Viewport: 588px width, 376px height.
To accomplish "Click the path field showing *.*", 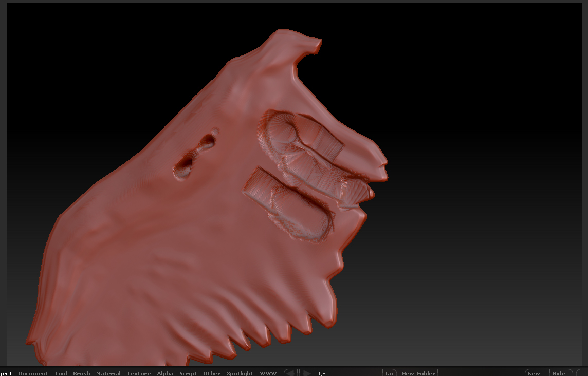I will pyautogui.click(x=347, y=373).
